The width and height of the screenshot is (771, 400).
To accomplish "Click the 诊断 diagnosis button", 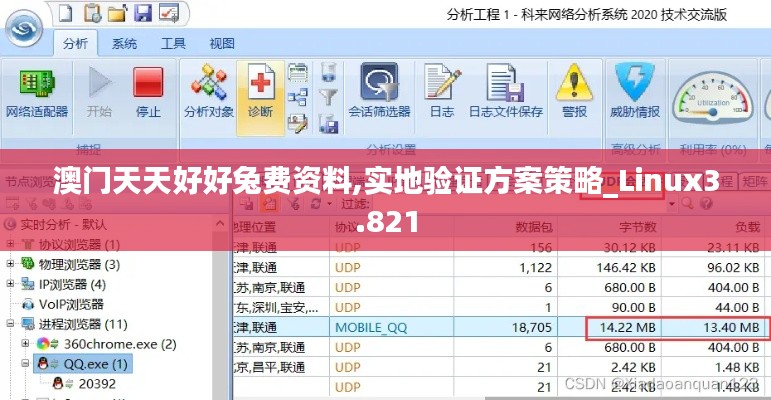I will (x=260, y=97).
